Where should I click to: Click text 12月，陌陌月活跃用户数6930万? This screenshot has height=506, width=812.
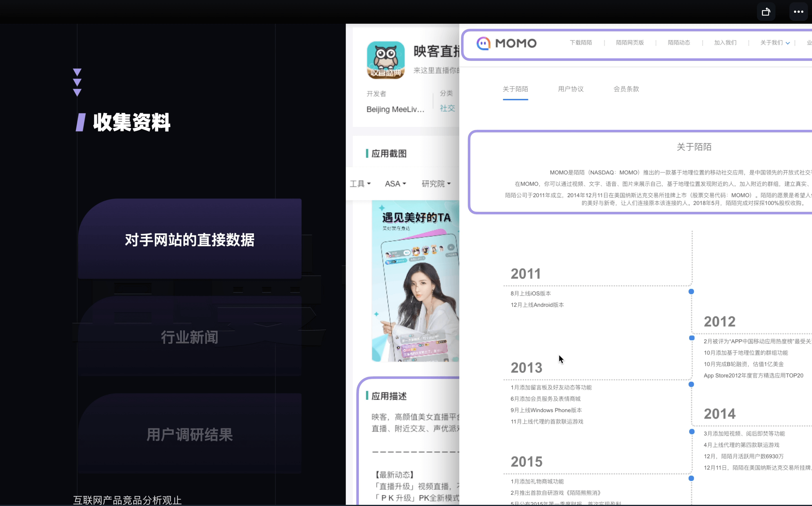point(743,456)
